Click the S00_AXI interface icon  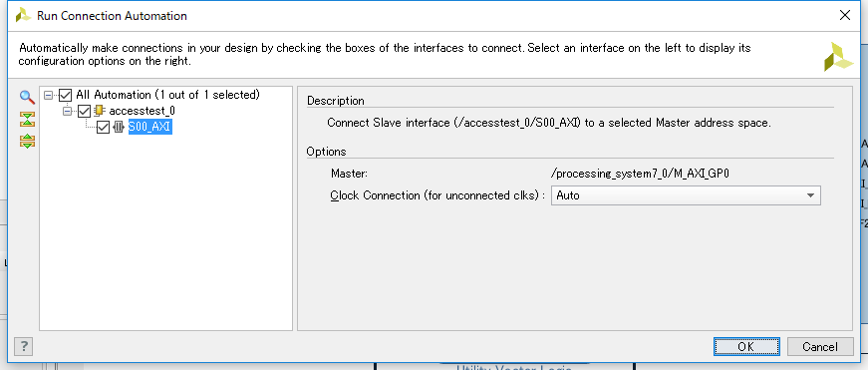(x=119, y=128)
